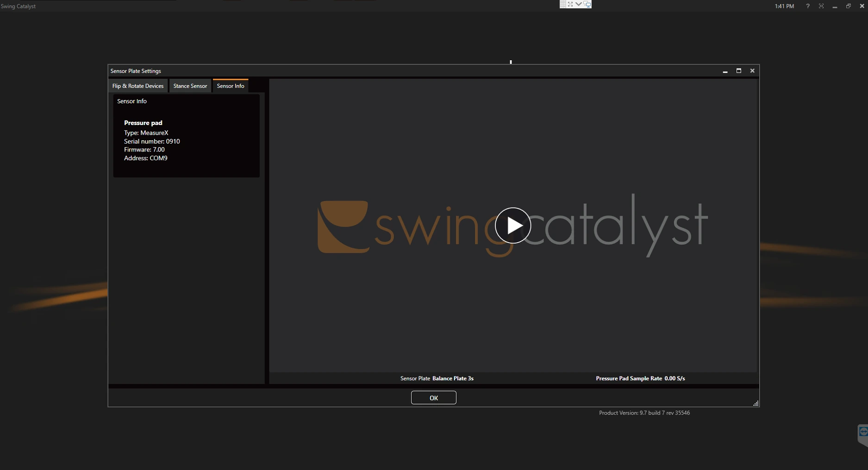Image resolution: width=868 pixels, height=470 pixels.
Task: Click the 'Firmware: 7.00' text
Action: [x=144, y=150]
